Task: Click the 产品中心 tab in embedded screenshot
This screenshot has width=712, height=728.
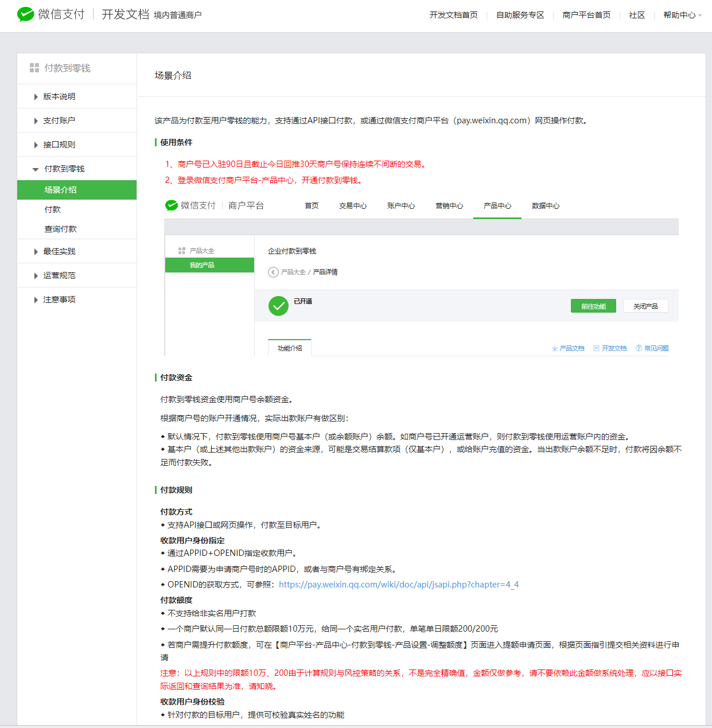Action: click(x=497, y=206)
